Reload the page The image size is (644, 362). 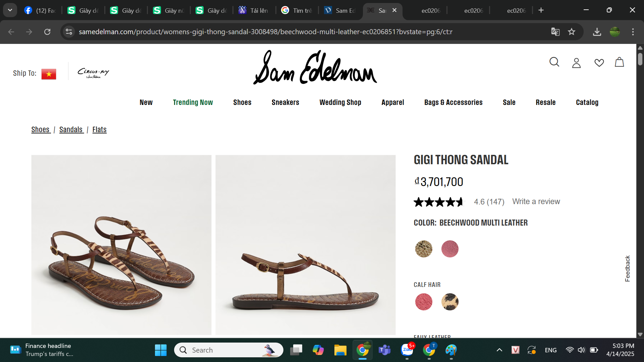(x=47, y=32)
